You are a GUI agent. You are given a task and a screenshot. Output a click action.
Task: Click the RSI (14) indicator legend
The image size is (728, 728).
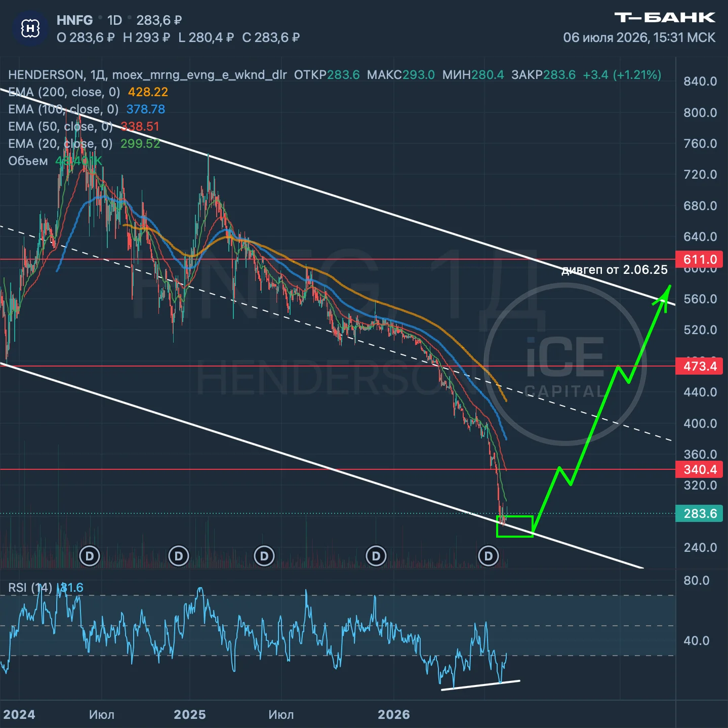[46, 588]
